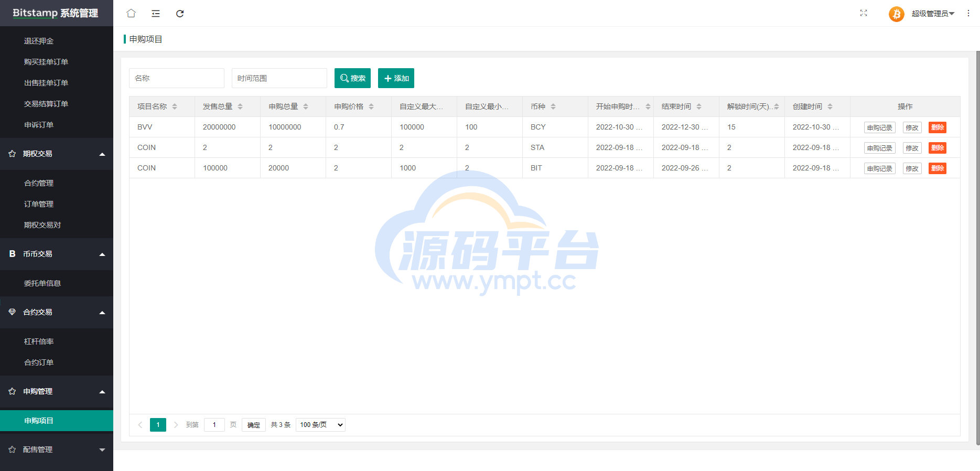Collapse the 期权交易 sidebar group

(57, 154)
